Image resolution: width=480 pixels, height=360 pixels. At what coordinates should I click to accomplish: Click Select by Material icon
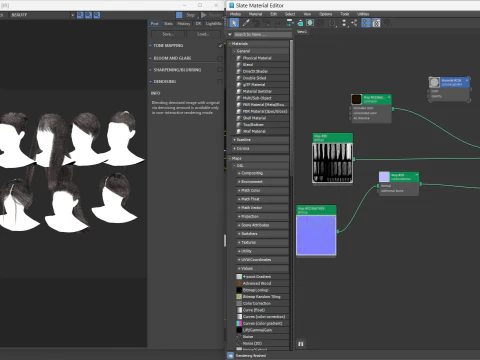click(x=387, y=23)
